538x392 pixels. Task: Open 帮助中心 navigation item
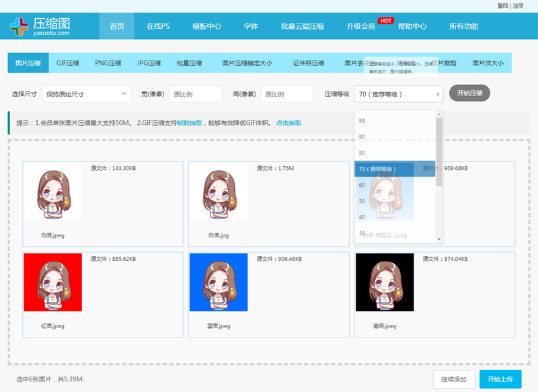[412, 26]
